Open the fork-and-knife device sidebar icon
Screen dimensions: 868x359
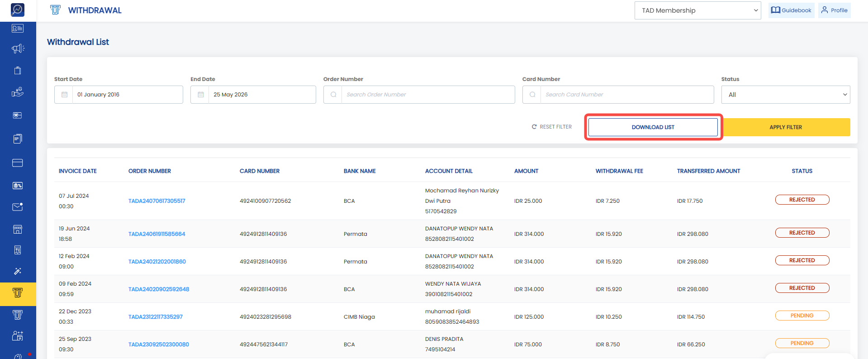tap(18, 250)
